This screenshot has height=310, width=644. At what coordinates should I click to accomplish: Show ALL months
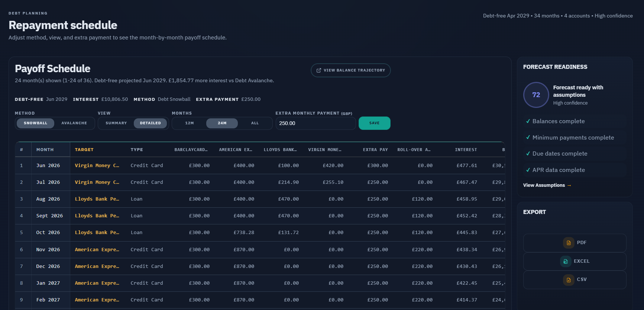tap(255, 123)
